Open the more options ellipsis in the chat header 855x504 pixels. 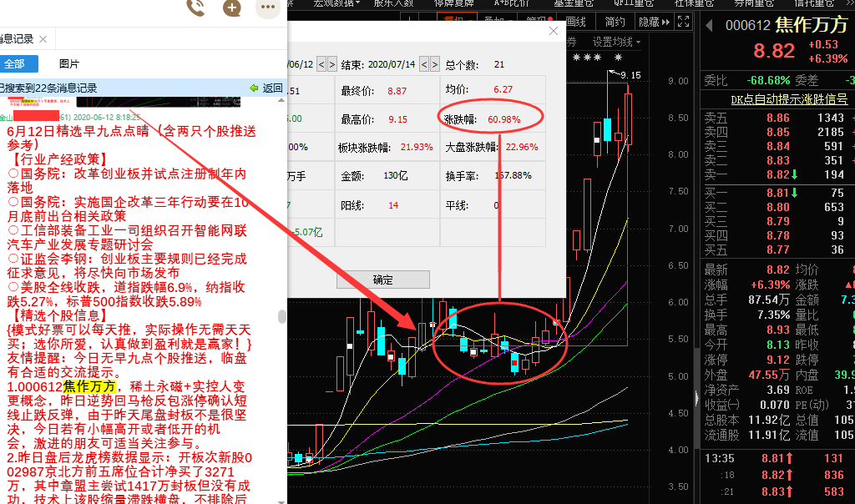coord(268,7)
